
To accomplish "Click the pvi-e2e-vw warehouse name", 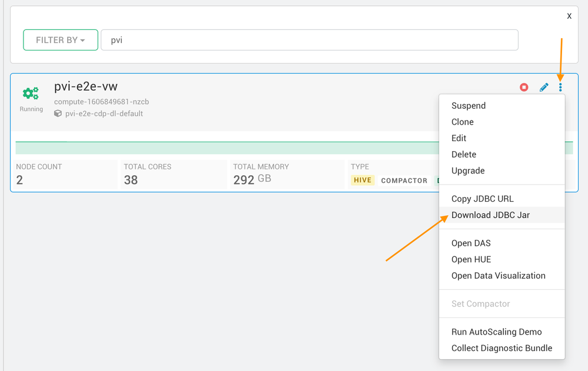I will pos(86,87).
